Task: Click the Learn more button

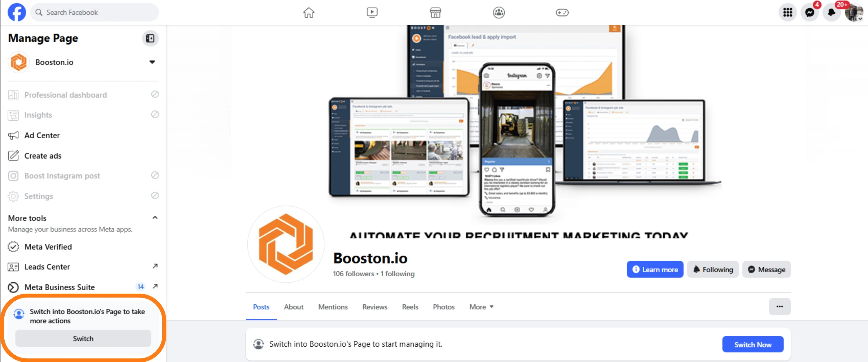Action: [655, 269]
